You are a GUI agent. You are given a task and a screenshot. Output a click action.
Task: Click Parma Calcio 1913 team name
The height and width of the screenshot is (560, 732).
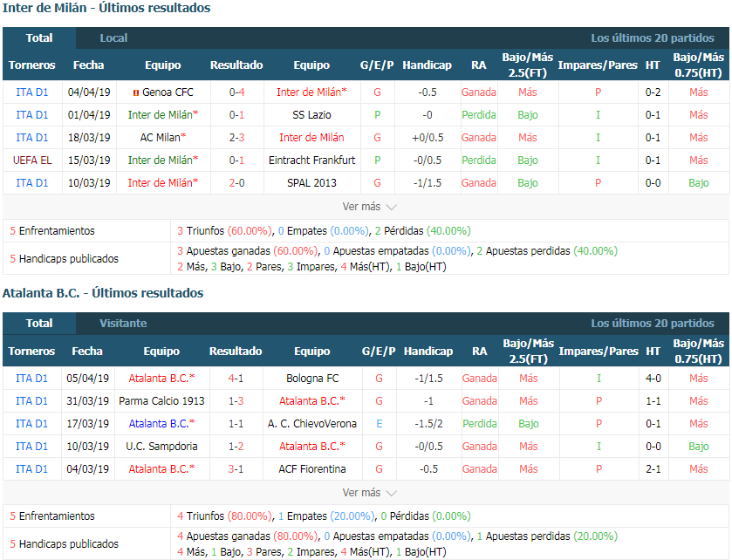point(161,401)
